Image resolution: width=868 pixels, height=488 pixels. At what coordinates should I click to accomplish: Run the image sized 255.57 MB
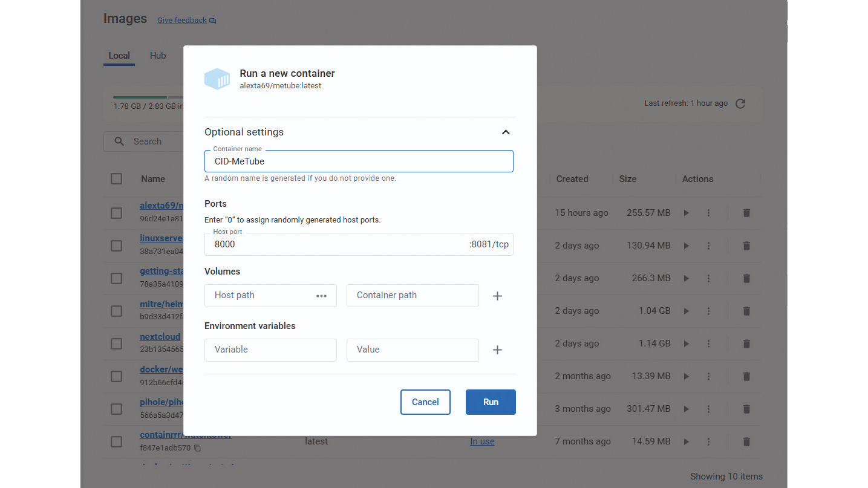687,213
